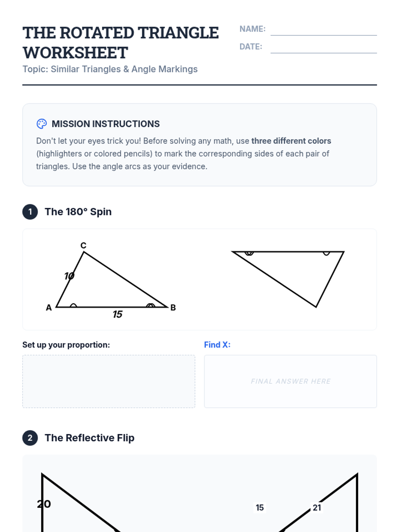Click the double angle arc near vertex B
This screenshot has width=399, height=532.
click(x=151, y=305)
